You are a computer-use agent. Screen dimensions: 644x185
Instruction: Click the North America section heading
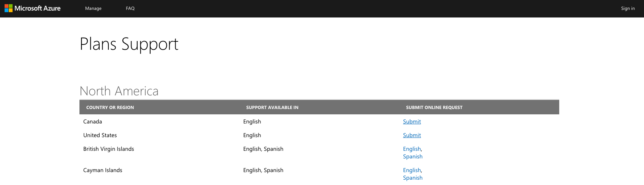coord(119,91)
